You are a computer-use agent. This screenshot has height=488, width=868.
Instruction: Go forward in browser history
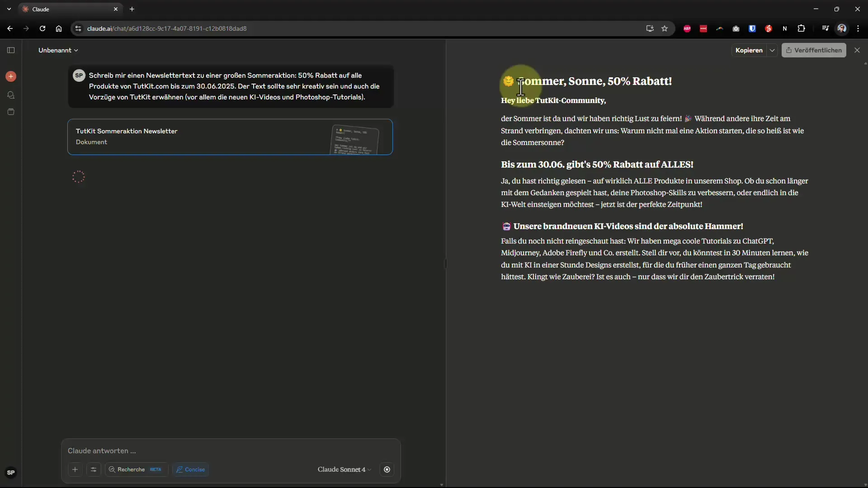pos(26,28)
